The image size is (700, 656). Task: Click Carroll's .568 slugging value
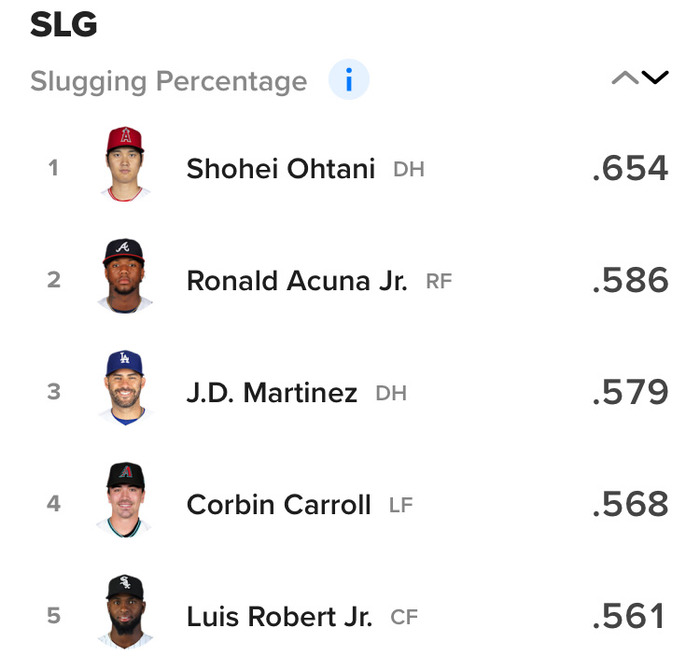coord(629,504)
